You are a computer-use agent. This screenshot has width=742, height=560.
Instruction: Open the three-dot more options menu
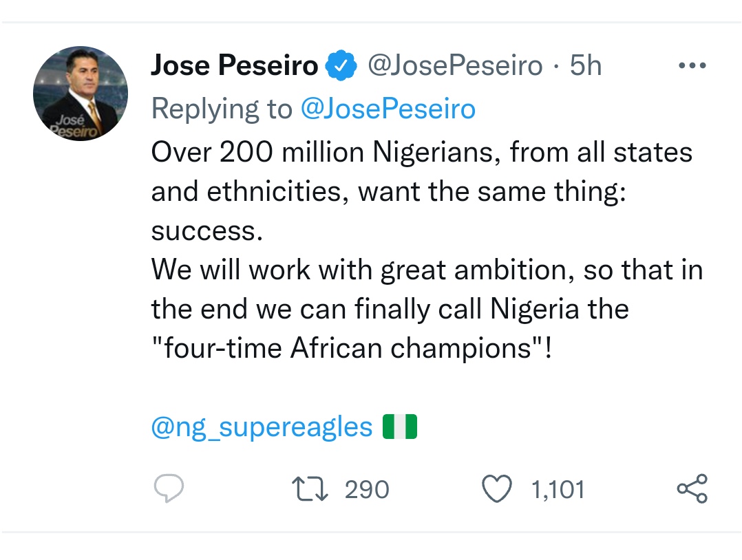click(692, 66)
